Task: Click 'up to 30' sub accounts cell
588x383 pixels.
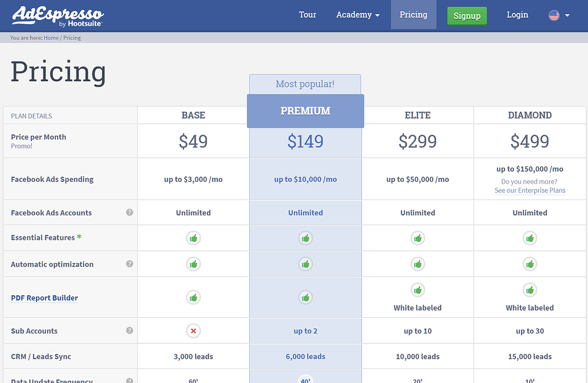Action: 530,331
